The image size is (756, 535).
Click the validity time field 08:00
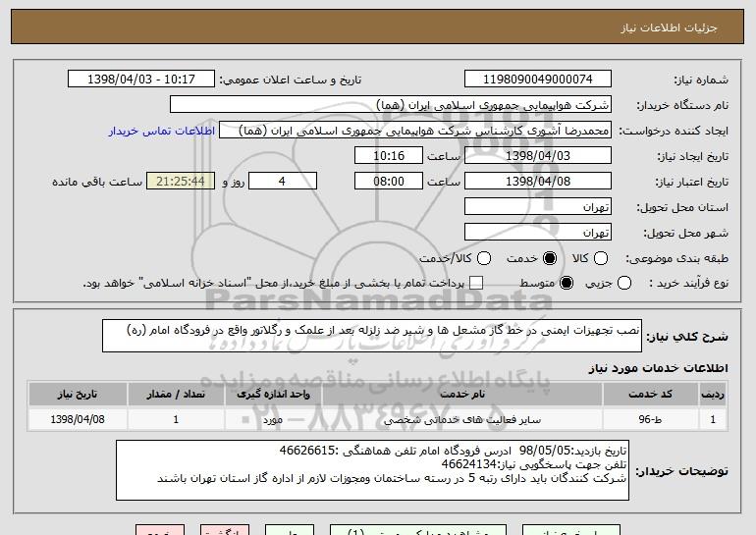click(389, 181)
